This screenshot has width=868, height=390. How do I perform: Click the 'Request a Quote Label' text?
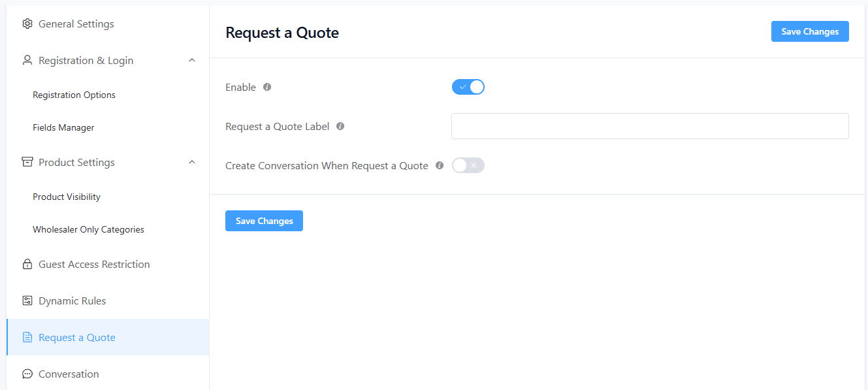click(278, 127)
